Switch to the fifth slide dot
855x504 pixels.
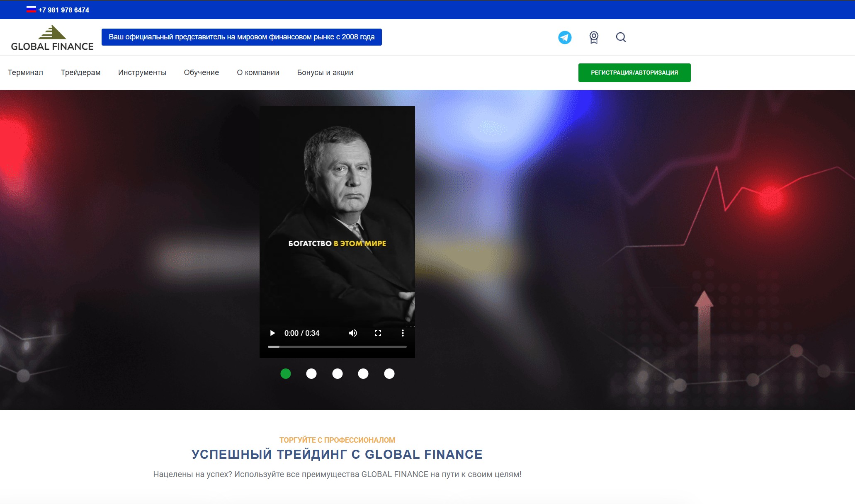(x=389, y=373)
